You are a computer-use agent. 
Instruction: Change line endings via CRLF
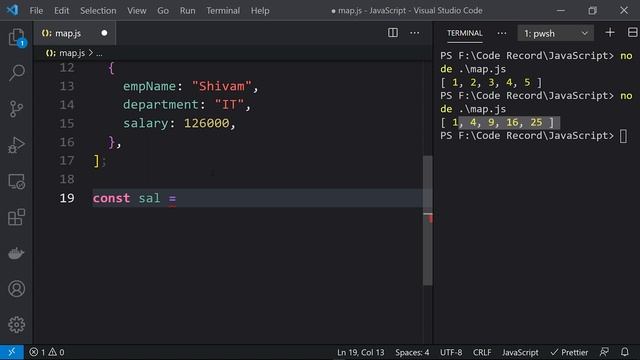click(x=482, y=352)
